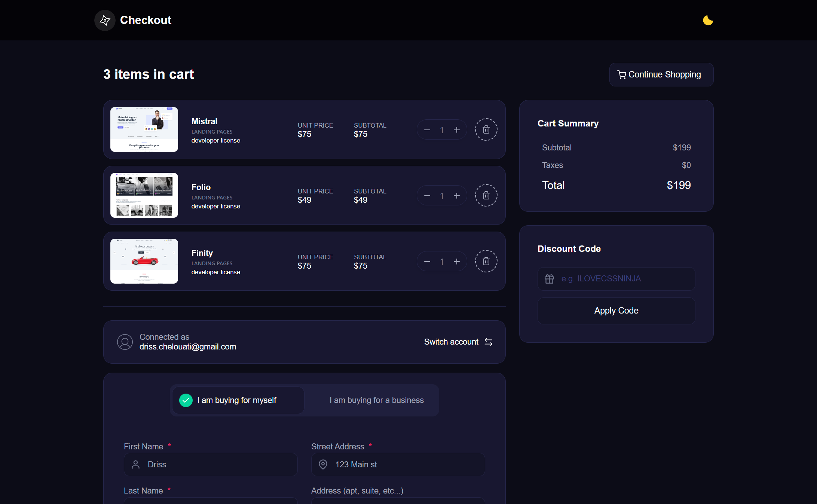Screen dimensions: 817x504
Task: Click the Continue Shopping button
Action: (x=661, y=74)
